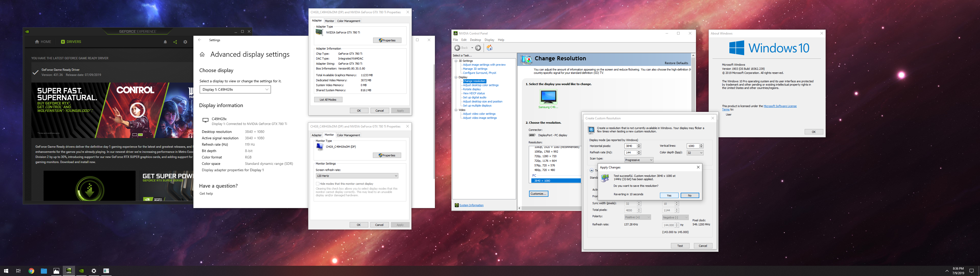Viewport: 980px width, 276px height.
Task: Collapse the 3D Settings tree node
Action: coord(456,61)
